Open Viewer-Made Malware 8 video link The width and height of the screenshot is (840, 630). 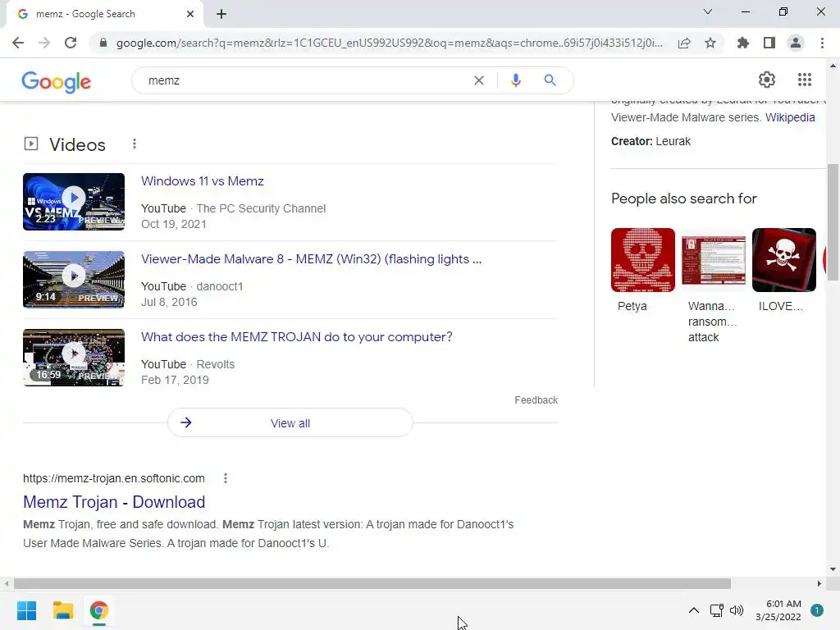click(x=311, y=259)
